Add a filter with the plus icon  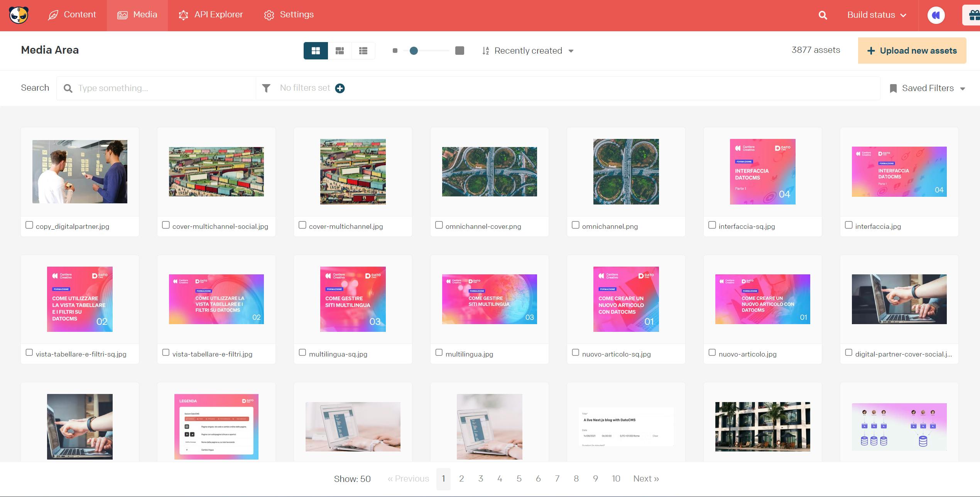tap(340, 88)
